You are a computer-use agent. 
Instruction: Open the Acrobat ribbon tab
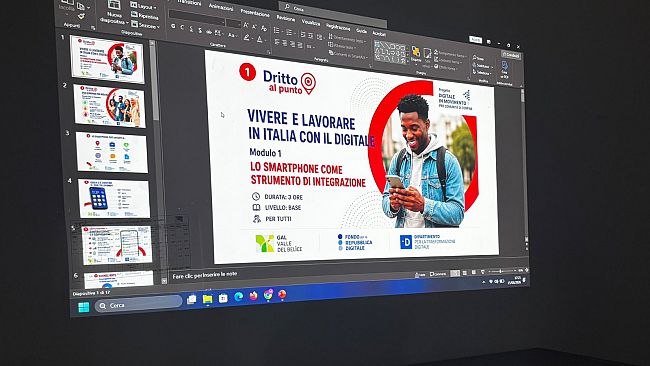pos(379,33)
